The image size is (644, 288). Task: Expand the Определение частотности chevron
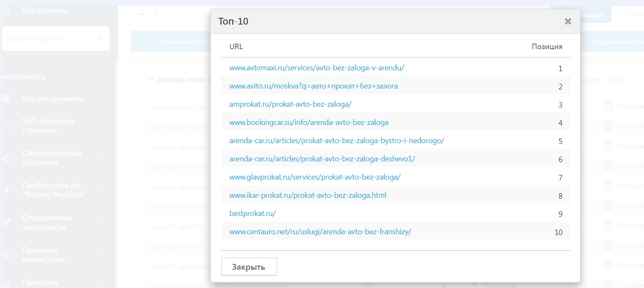tap(103, 222)
